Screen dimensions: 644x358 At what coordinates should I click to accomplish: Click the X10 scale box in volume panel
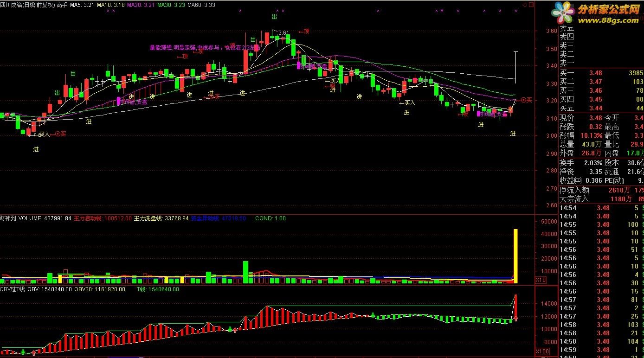tap(541, 280)
